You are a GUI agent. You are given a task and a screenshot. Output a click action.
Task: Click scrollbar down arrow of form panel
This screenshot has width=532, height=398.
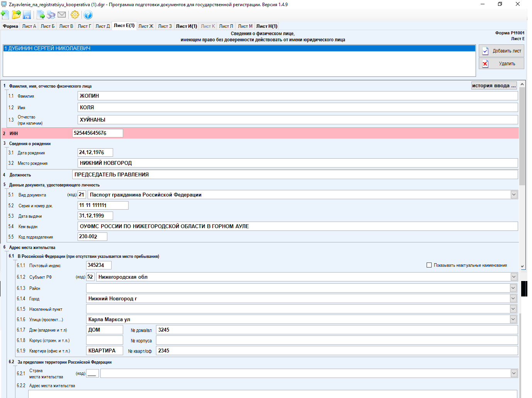(522, 266)
